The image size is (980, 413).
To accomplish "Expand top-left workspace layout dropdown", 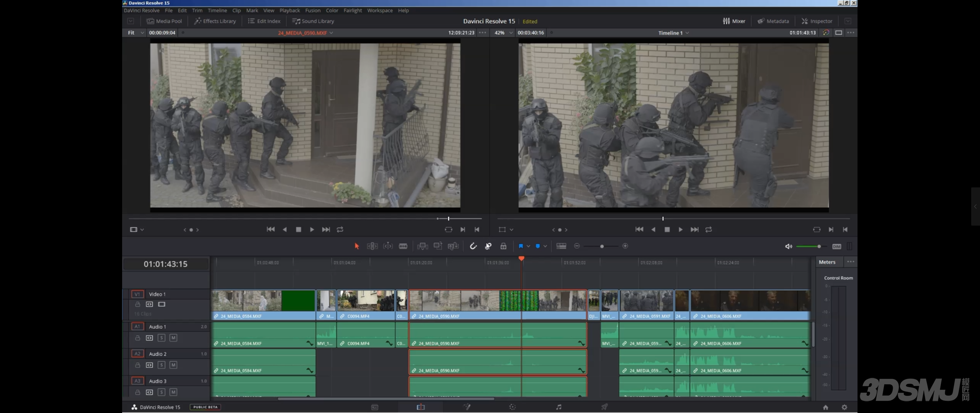I will click(x=131, y=21).
